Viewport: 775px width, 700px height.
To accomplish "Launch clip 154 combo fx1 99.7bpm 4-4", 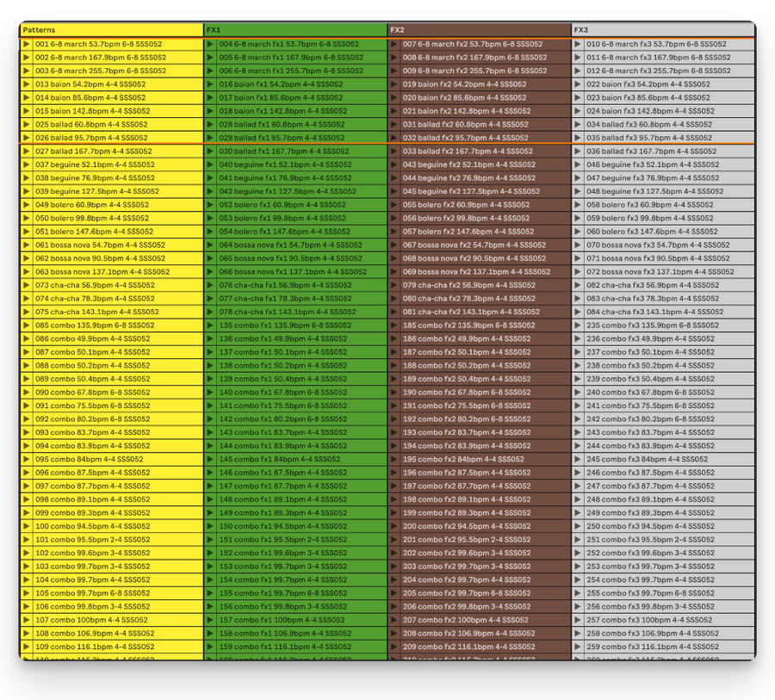I will (x=210, y=579).
